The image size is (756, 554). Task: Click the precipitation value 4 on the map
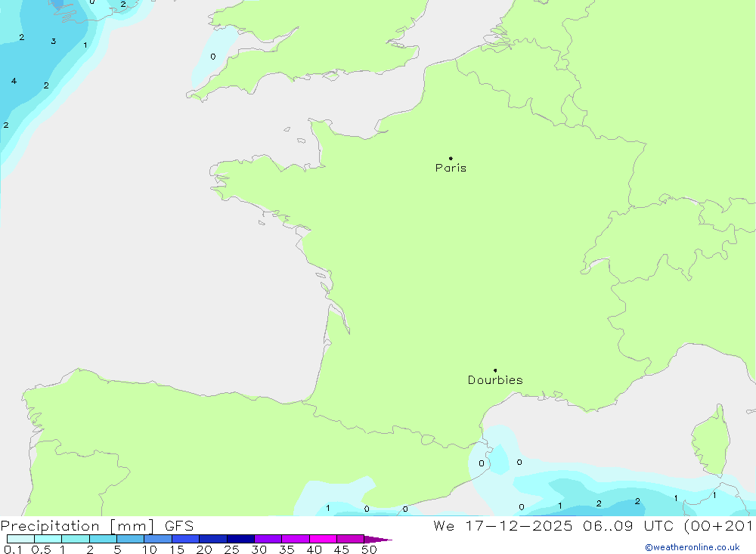point(14,81)
